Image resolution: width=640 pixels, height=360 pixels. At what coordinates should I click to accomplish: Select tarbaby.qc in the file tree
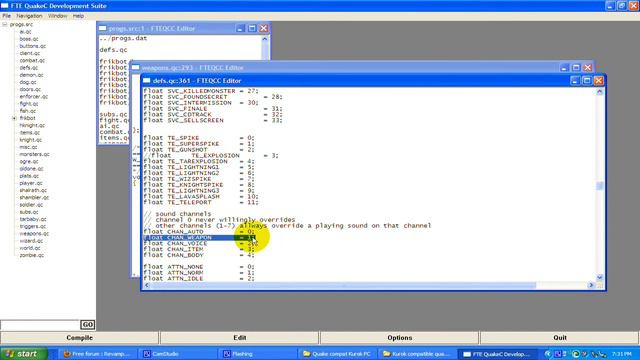(x=33, y=219)
